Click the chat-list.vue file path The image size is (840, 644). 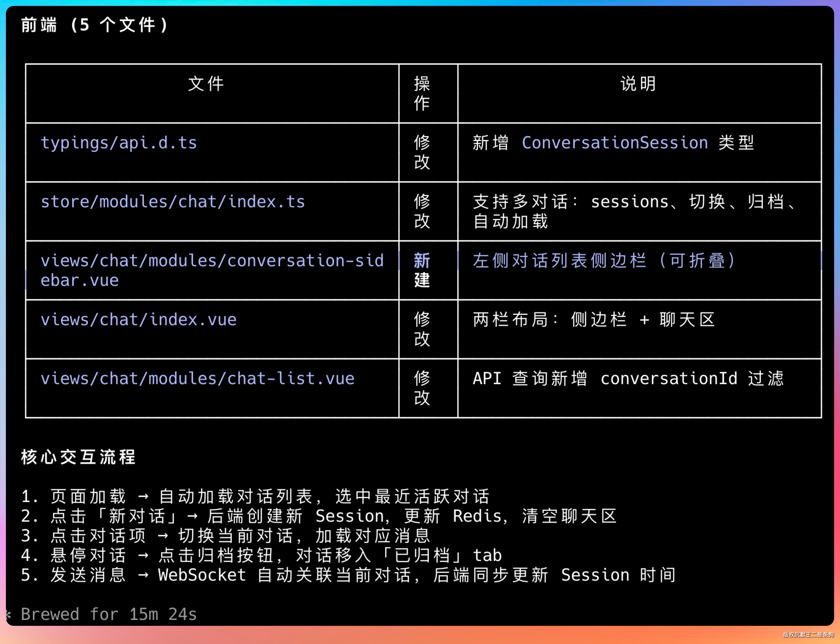(197, 379)
